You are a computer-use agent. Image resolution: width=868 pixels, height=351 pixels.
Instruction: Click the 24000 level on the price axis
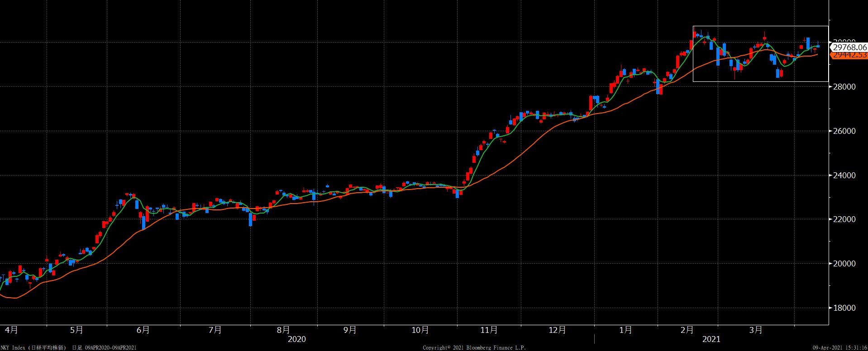(x=844, y=175)
